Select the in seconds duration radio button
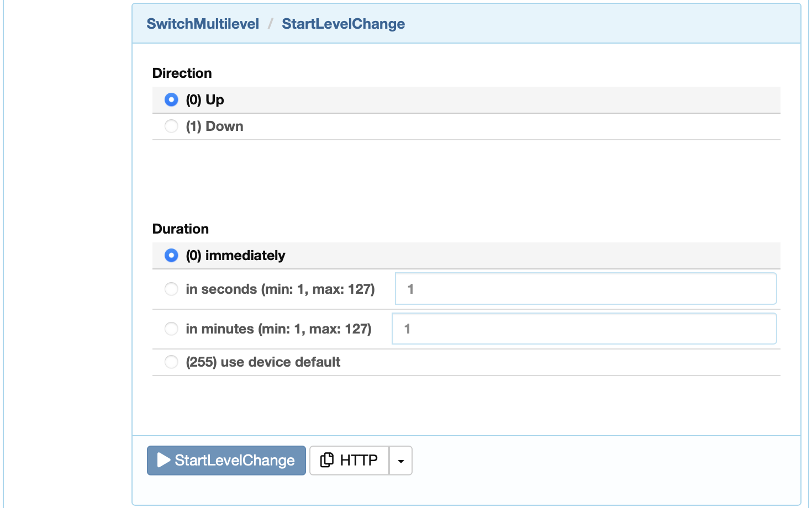Image resolution: width=812 pixels, height=508 pixels. [171, 289]
